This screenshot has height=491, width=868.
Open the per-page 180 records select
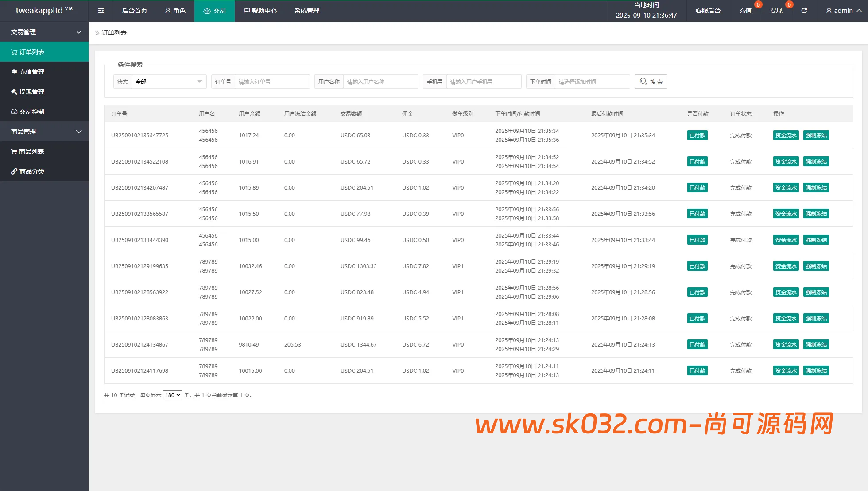coord(172,395)
